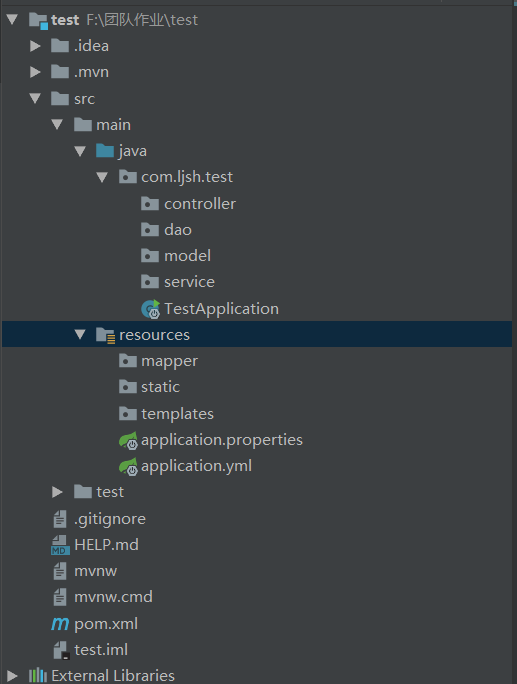Click the TestApplication Spring Boot class icon
The height and width of the screenshot is (684, 517).
(x=151, y=309)
